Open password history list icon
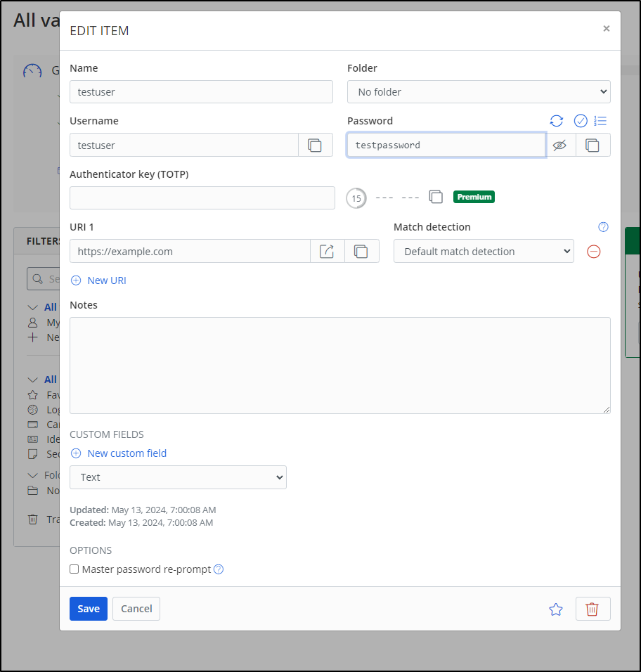The image size is (641, 672). coord(600,121)
